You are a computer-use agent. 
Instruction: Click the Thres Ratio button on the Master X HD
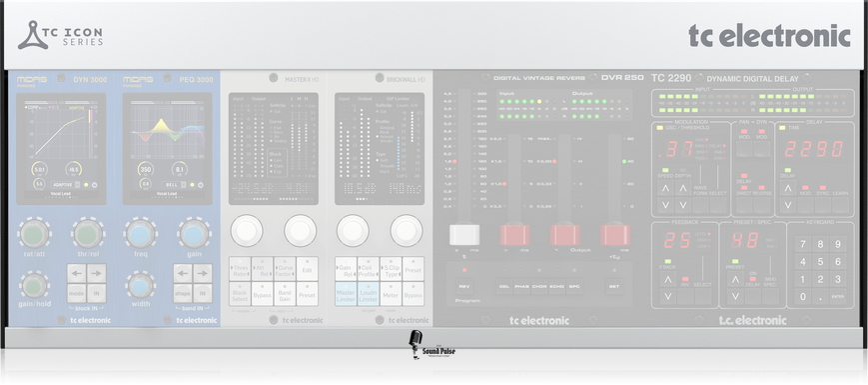(x=240, y=269)
